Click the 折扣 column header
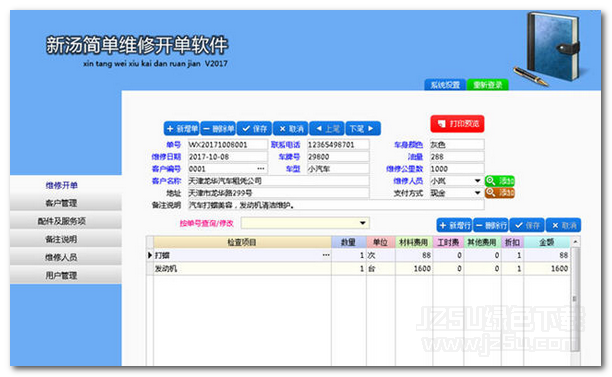Image resolution: width=612 pixels, height=377 pixels. [x=512, y=242]
